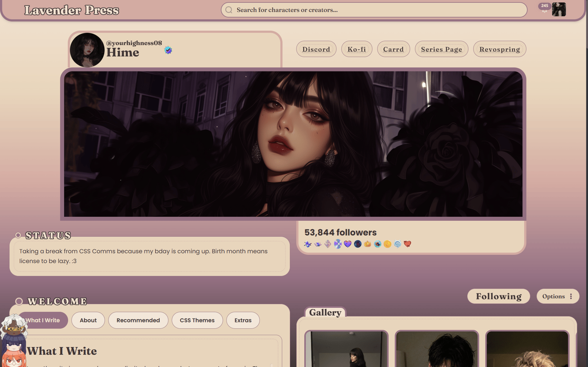Click the @yourhighness08 username

pyautogui.click(x=134, y=43)
